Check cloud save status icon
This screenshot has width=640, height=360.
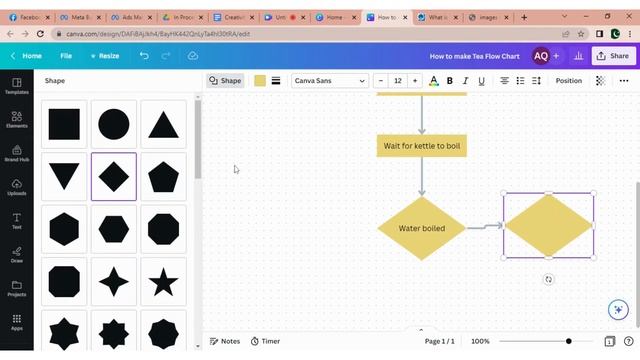(x=193, y=56)
